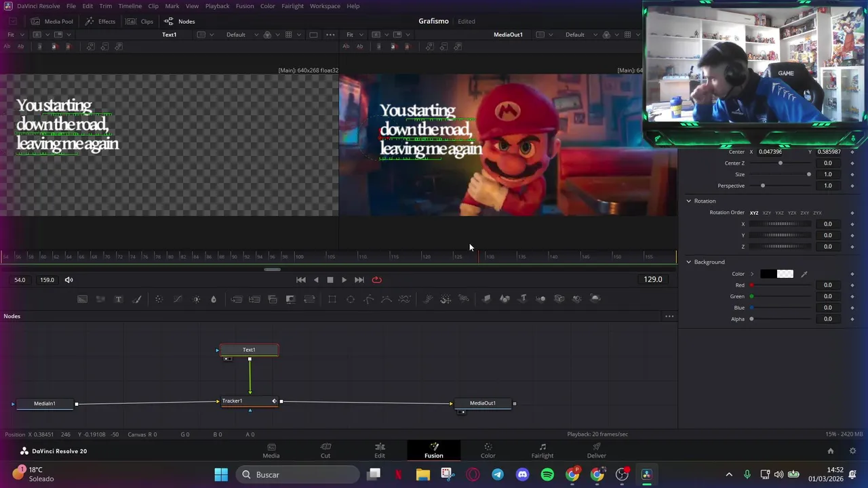This screenshot has width=868, height=488.
Task: Play forward in the viewer transport
Action: click(344, 280)
